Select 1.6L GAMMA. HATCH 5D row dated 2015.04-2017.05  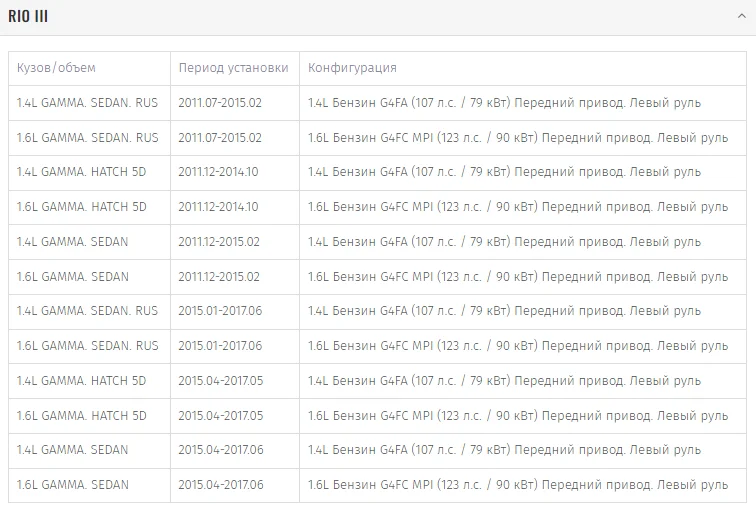coord(81,415)
